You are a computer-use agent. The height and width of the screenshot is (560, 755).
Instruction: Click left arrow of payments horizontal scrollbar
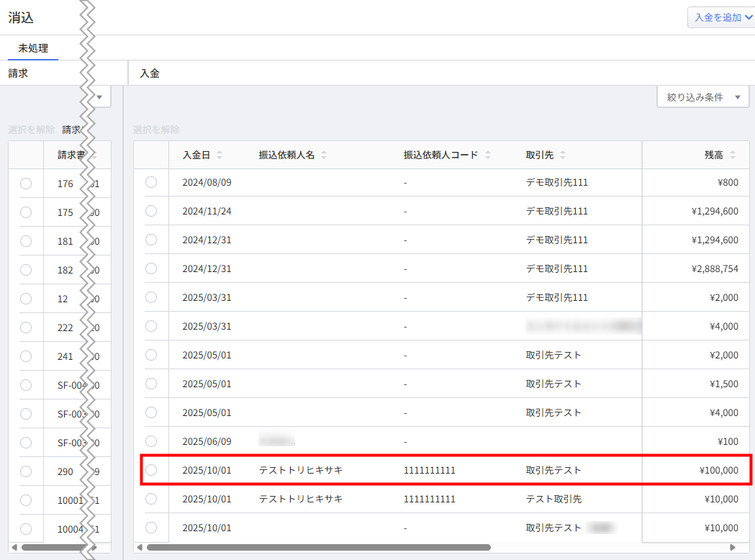pos(140,547)
